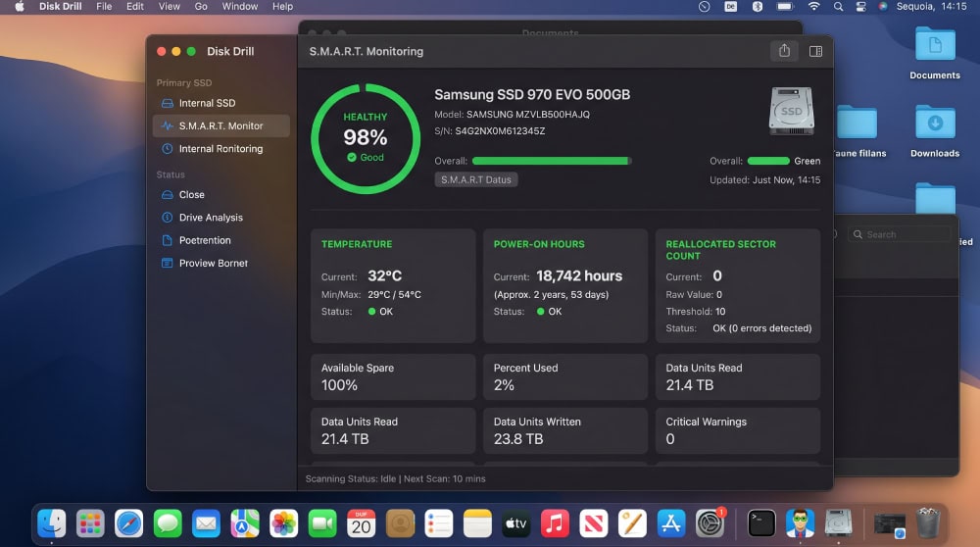980x547 pixels.
Task: Open the Edit menu
Action: [x=135, y=6]
